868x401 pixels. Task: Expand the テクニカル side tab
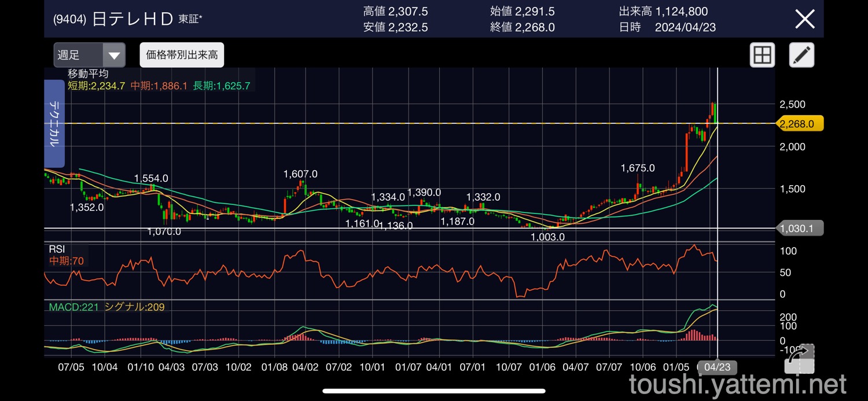pyautogui.click(x=54, y=124)
